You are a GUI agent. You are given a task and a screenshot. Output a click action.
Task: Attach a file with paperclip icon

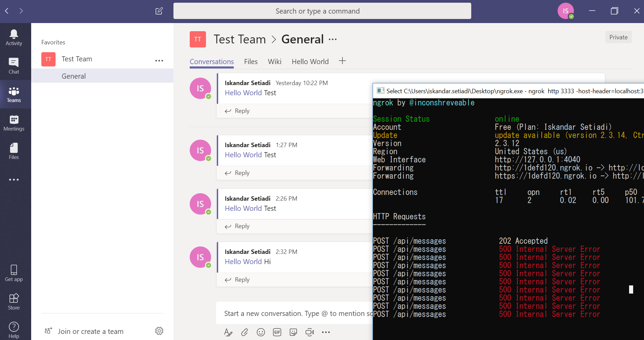click(x=245, y=332)
